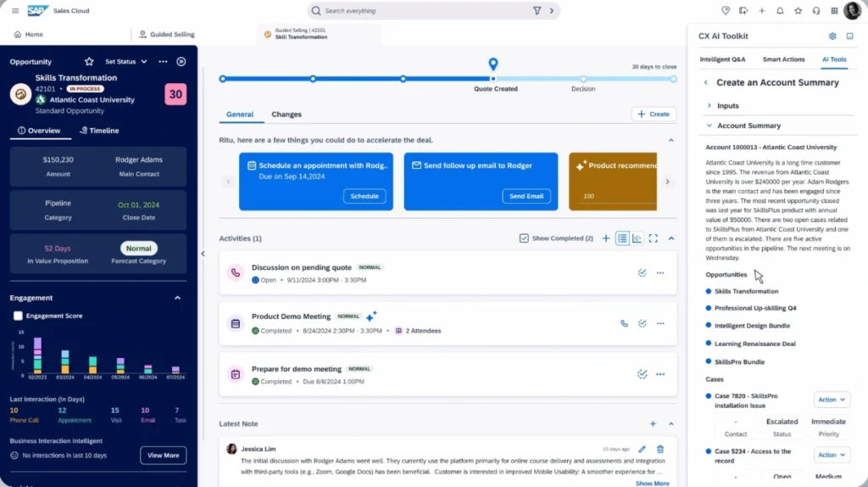Open the SkillsPro Bundle opportunity
The height and width of the screenshot is (487, 868).
click(739, 361)
